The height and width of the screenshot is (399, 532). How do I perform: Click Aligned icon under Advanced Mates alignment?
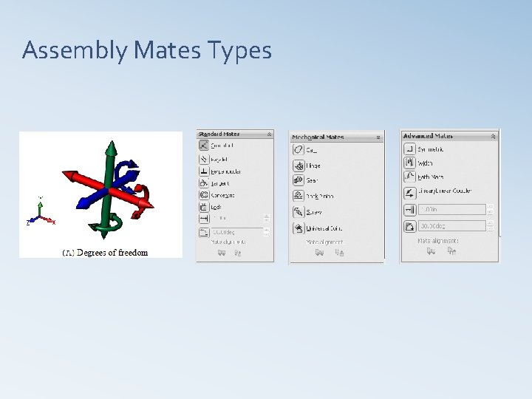click(431, 251)
